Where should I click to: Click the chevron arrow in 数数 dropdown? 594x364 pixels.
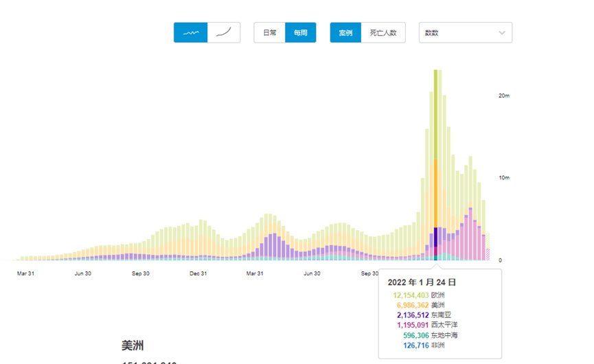[x=502, y=32]
